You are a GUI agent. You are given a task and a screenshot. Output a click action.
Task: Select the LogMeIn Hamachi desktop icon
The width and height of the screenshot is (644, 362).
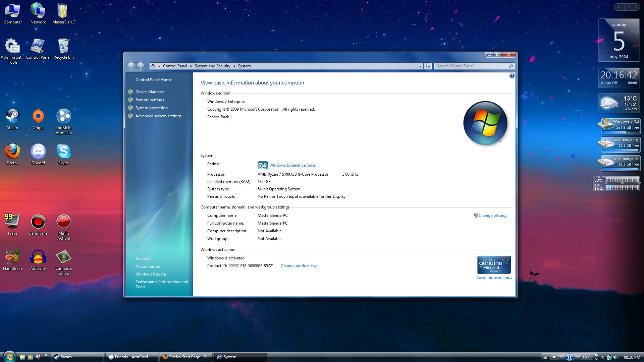(x=64, y=121)
